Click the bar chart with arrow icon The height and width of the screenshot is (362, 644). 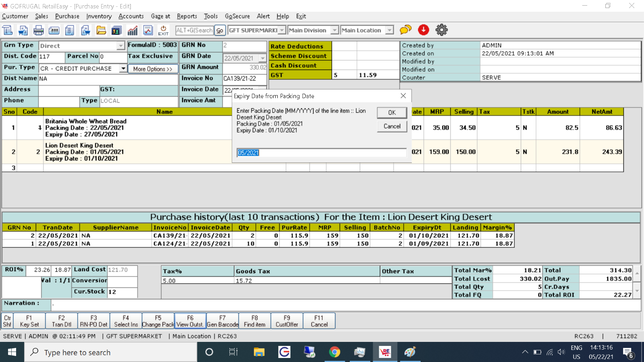132,30
